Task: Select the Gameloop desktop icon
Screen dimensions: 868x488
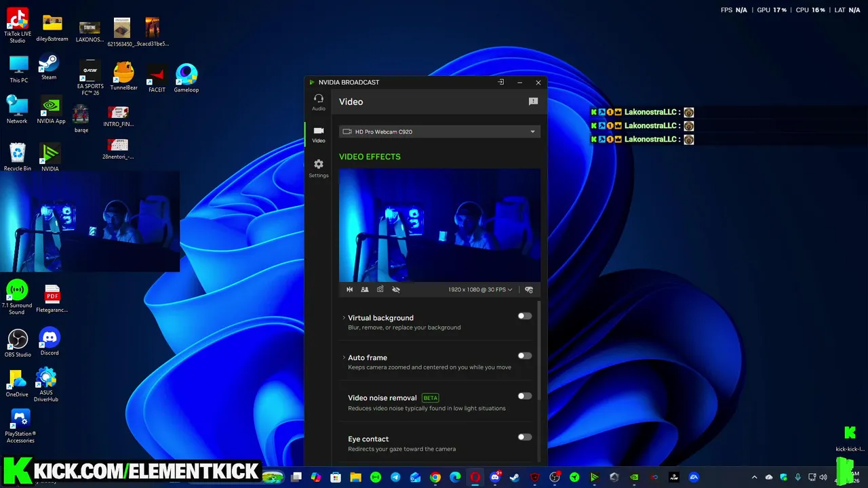Action: coord(186,79)
